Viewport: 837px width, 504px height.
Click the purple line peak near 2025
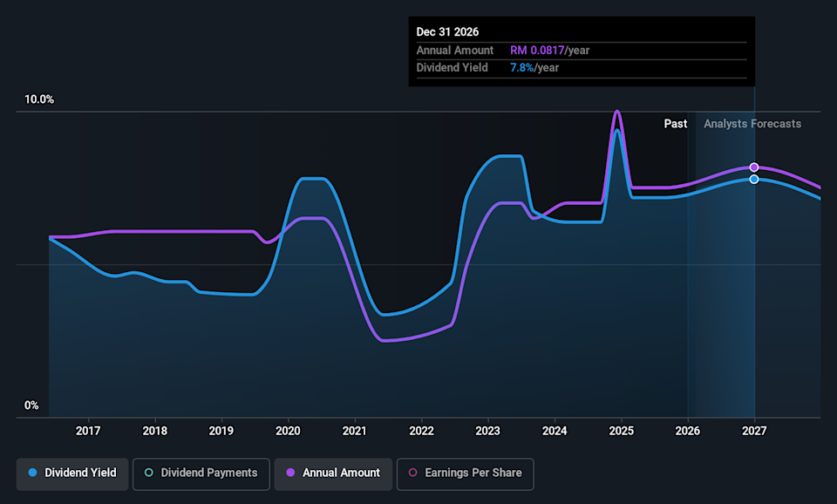(617, 112)
